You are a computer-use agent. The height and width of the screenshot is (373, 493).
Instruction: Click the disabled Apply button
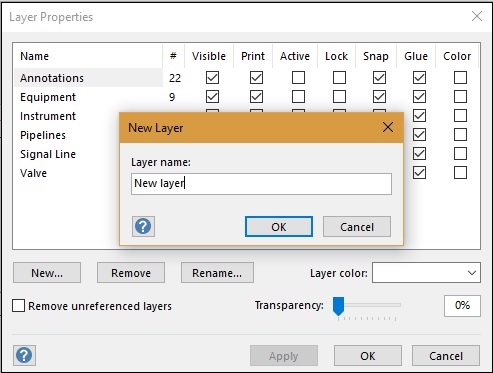(284, 356)
